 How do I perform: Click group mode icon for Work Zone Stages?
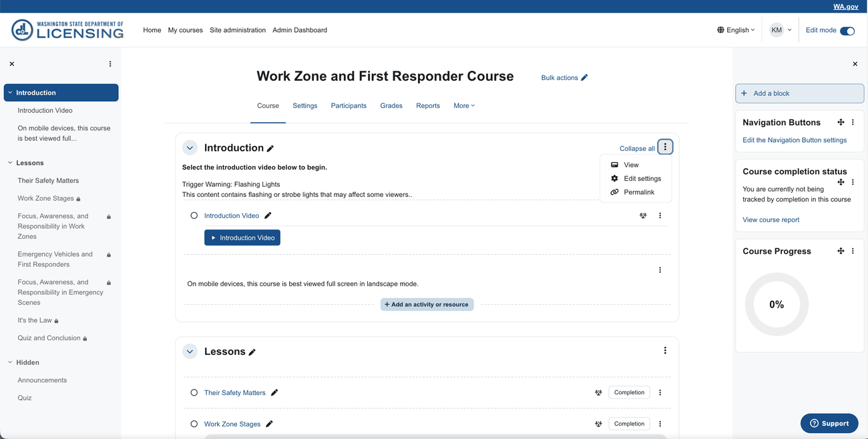[x=598, y=424]
